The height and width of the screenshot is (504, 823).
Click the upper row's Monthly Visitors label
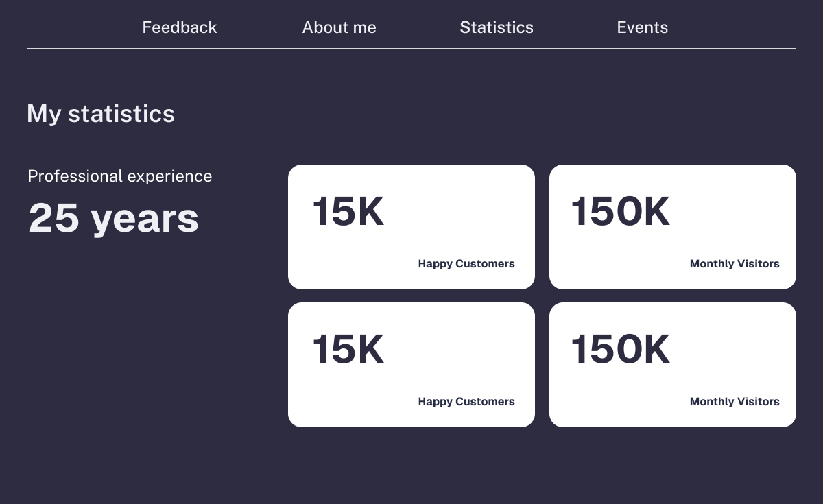pos(735,264)
